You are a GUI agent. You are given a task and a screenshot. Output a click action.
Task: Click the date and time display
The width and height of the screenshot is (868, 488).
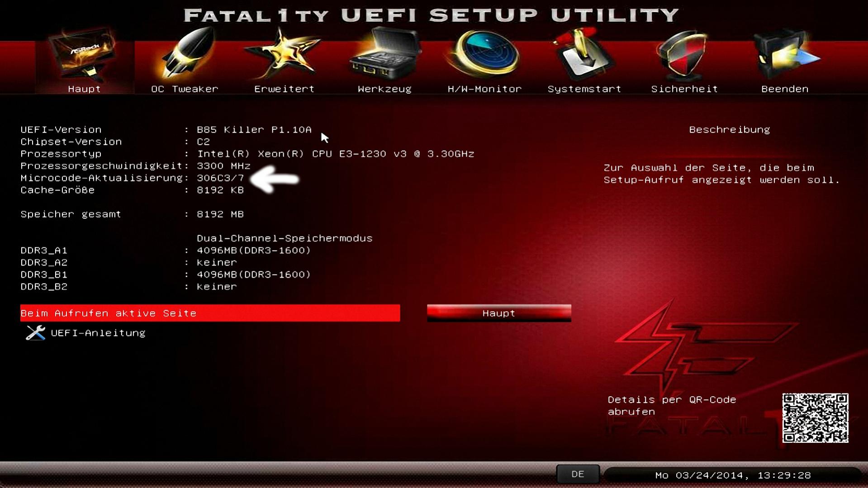(x=733, y=475)
